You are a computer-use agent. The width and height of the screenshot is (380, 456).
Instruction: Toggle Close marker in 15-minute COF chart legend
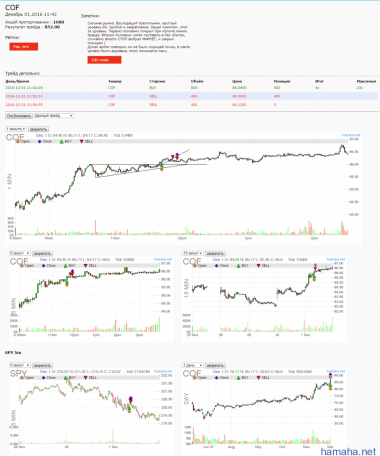(216, 266)
